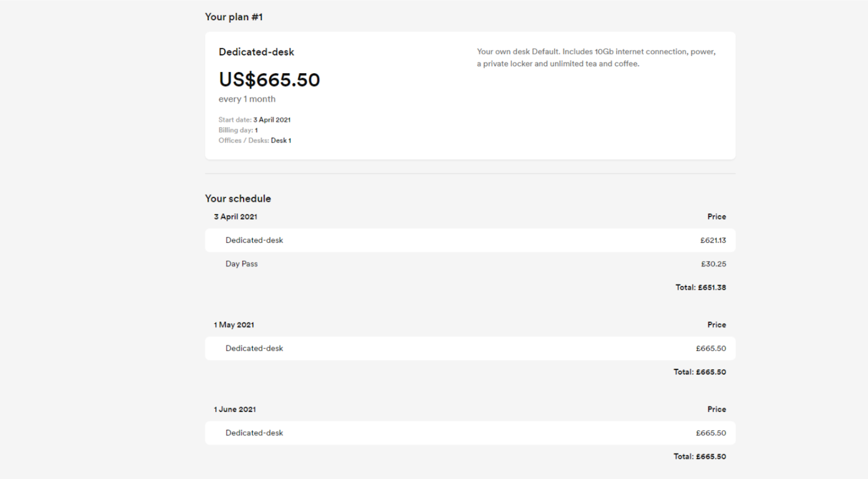The width and height of the screenshot is (868, 479).
Task: Click the Dedicated-desk plan title
Action: tap(256, 52)
